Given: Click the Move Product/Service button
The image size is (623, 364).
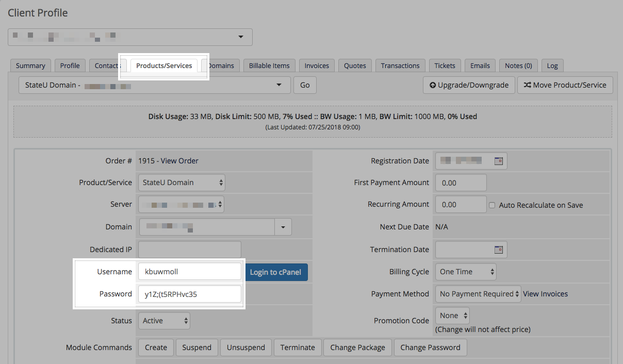Looking at the screenshot, I should coord(565,85).
